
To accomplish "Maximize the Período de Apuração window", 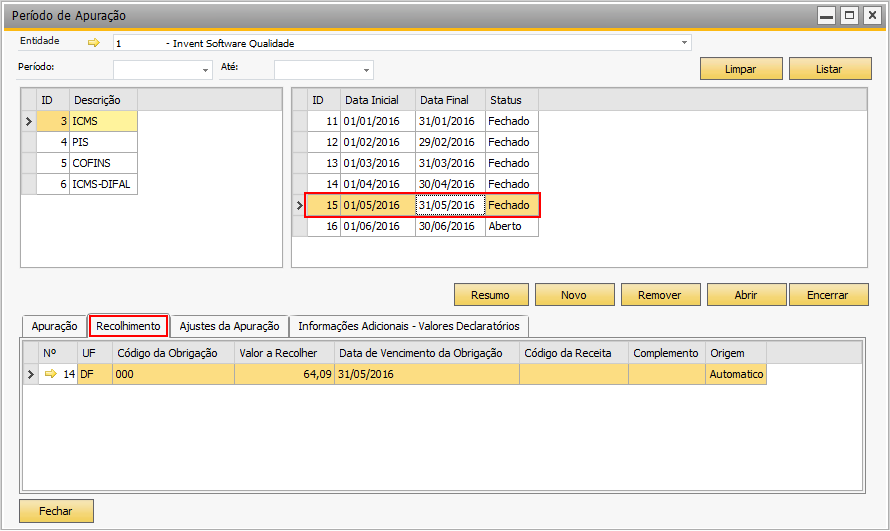I will pos(850,15).
